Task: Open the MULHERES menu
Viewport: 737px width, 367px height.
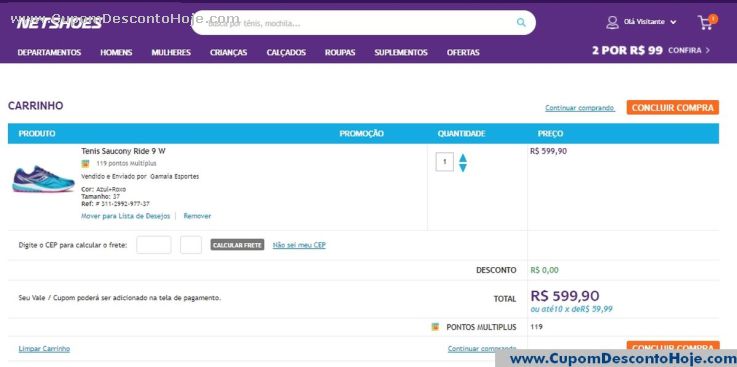Action: click(171, 53)
